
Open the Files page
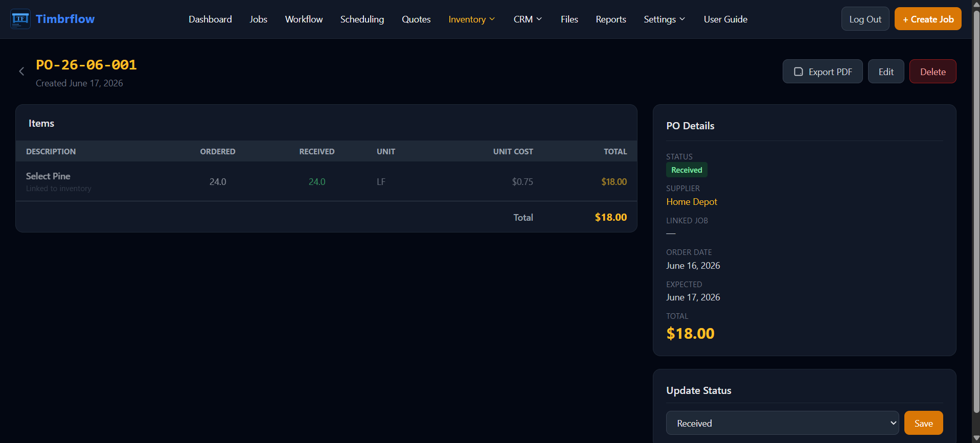(x=569, y=19)
